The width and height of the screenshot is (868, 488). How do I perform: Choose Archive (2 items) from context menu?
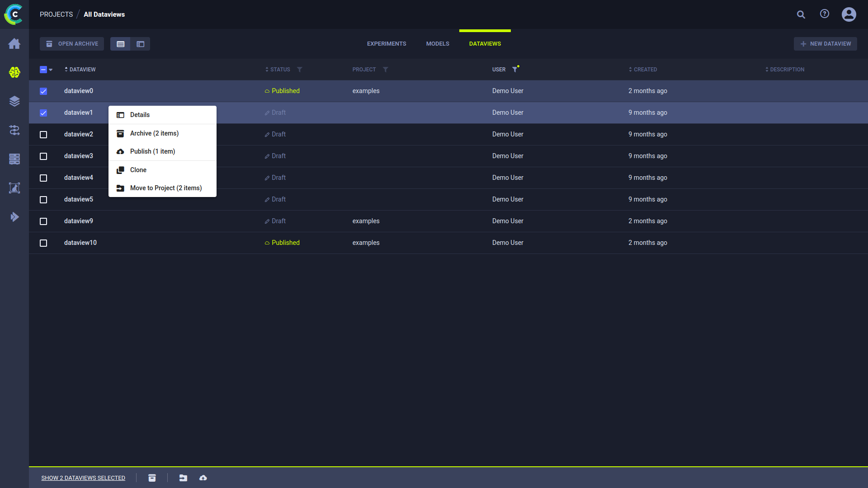[154, 133]
